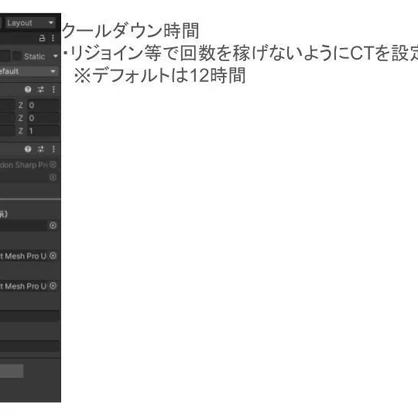
Task: Open presets for the Udon Sharp component
Action: [x=41, y=149]
